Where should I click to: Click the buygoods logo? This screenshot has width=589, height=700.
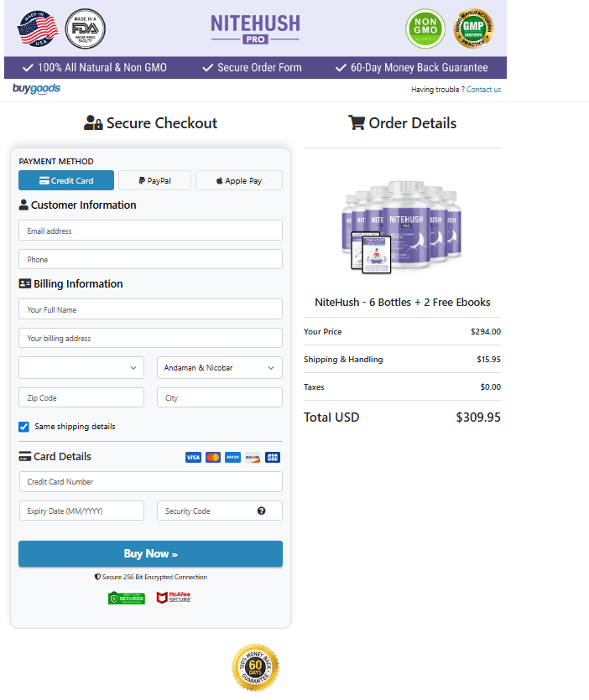pos(36,87)
